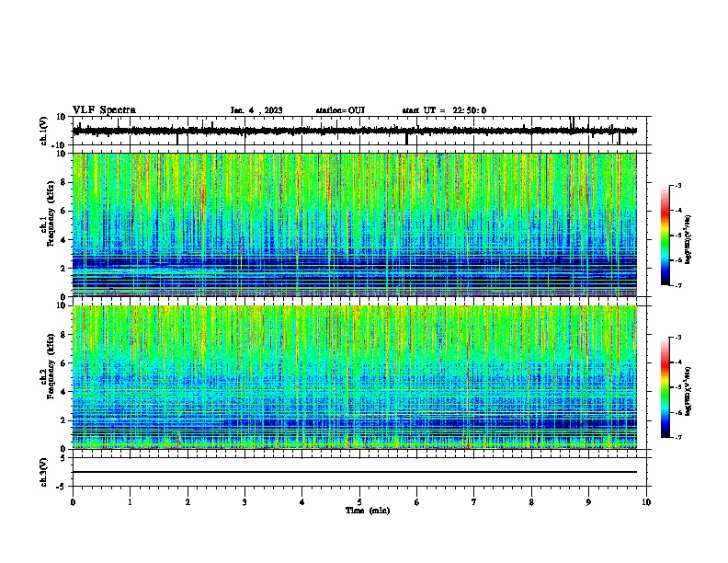Screen dimensions: 728x563
Task: Click time axis tick label "1"
Action: (130, 502)
